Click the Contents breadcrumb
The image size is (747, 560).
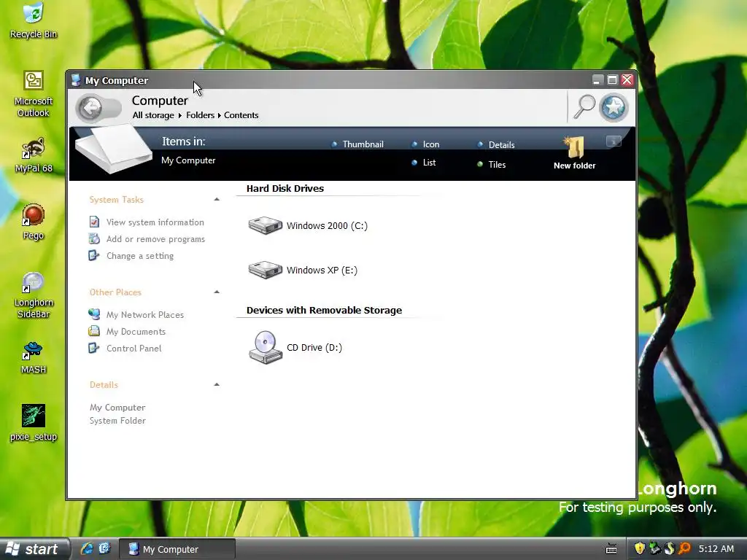241,115
